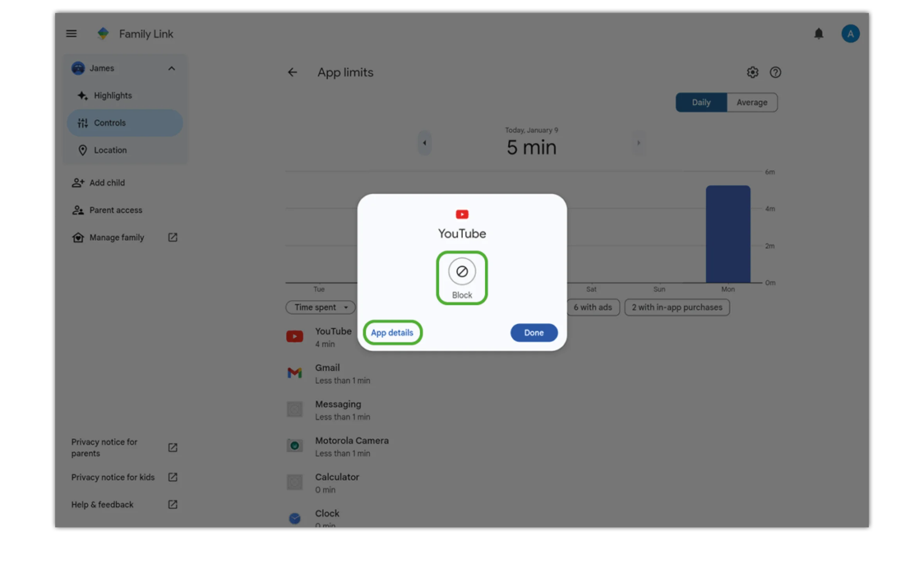Expand the Time spent dropdown filter
Viewport: 924px width, 577px height.
(321, 307)
